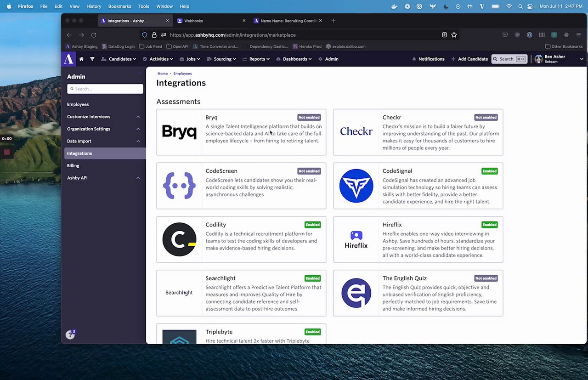Click the Add Candidate plus button

pyautogui.click(x=469, y=59)
